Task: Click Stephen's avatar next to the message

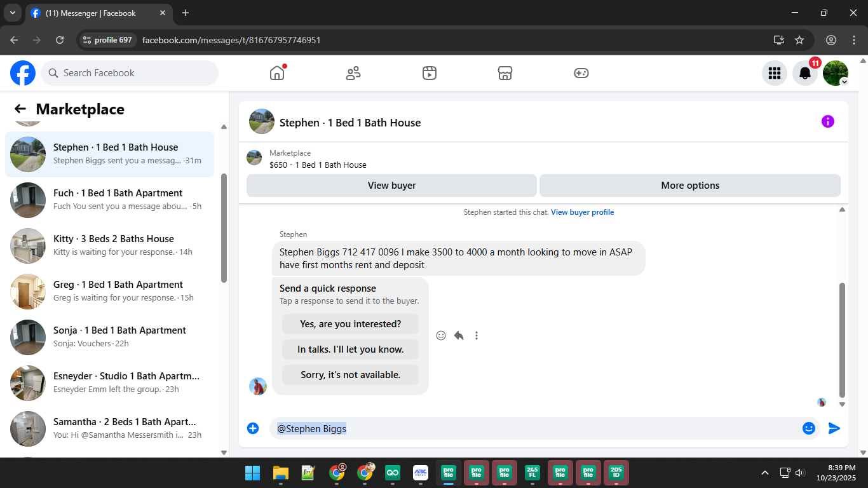Action: coord(258,386)
